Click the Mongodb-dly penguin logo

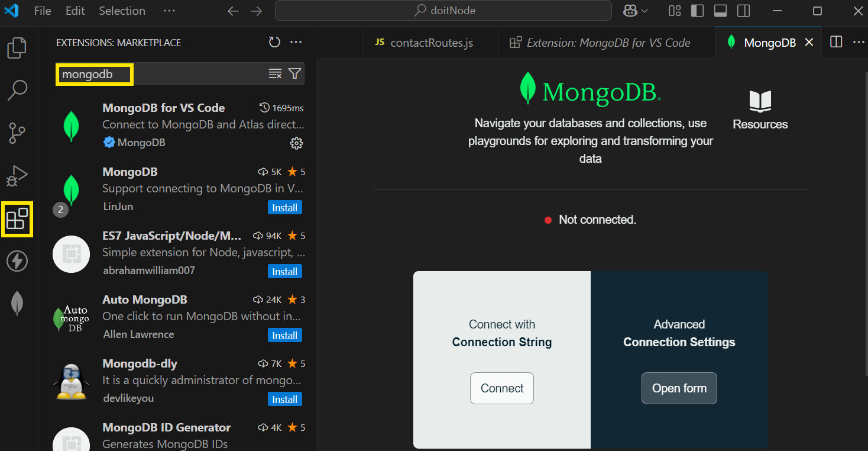[x=72, y=382]
